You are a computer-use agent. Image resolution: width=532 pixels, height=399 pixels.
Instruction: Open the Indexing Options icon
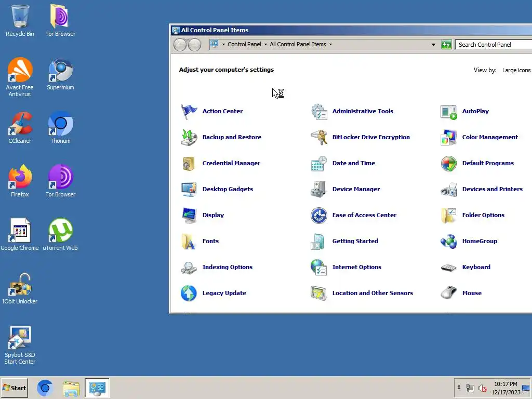click(x=189, y=268)
